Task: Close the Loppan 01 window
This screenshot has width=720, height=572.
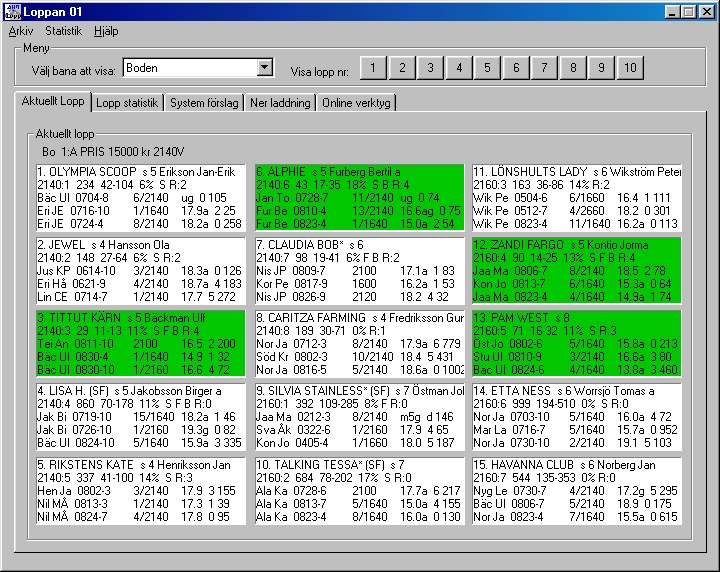Action: (707, 12)
